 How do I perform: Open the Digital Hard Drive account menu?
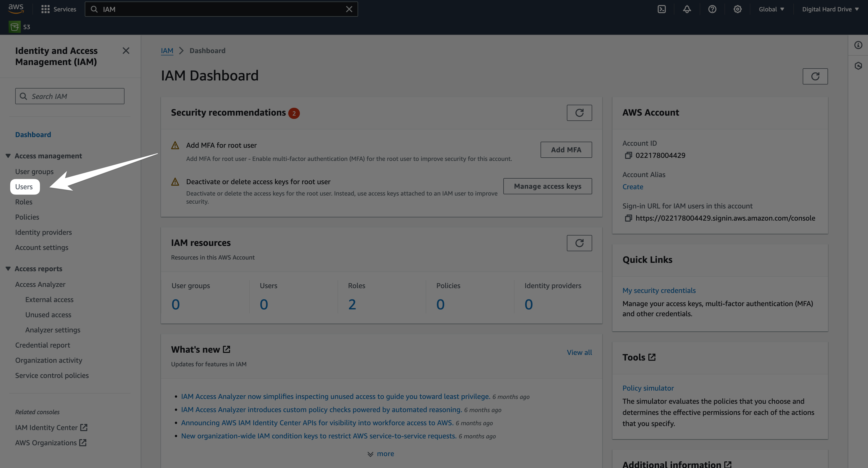[x=830, y=9]
